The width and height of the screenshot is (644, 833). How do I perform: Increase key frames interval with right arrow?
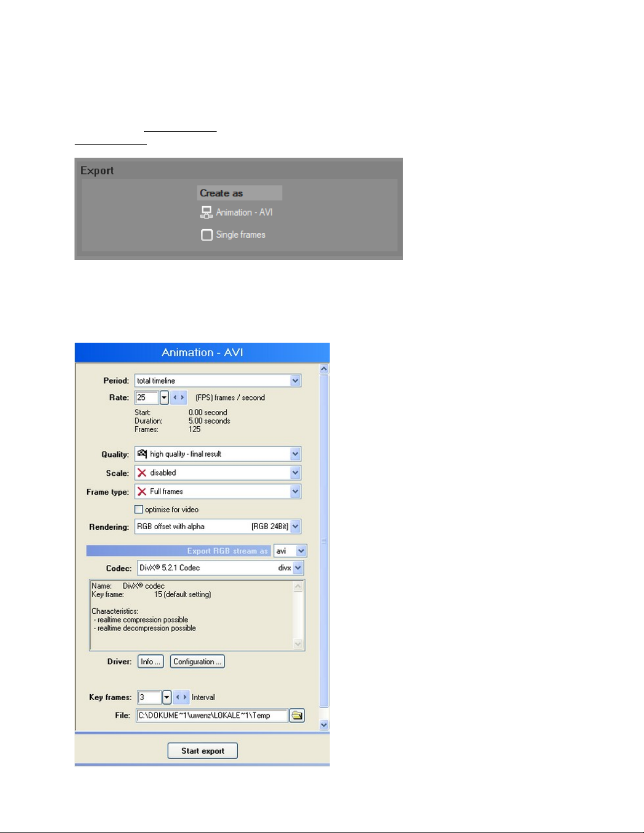tap(185, 697)
